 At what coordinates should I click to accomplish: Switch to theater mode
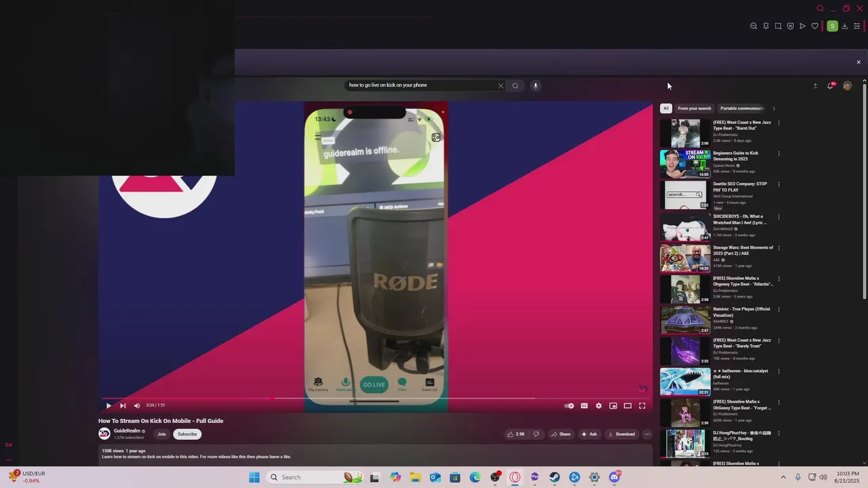628,406
